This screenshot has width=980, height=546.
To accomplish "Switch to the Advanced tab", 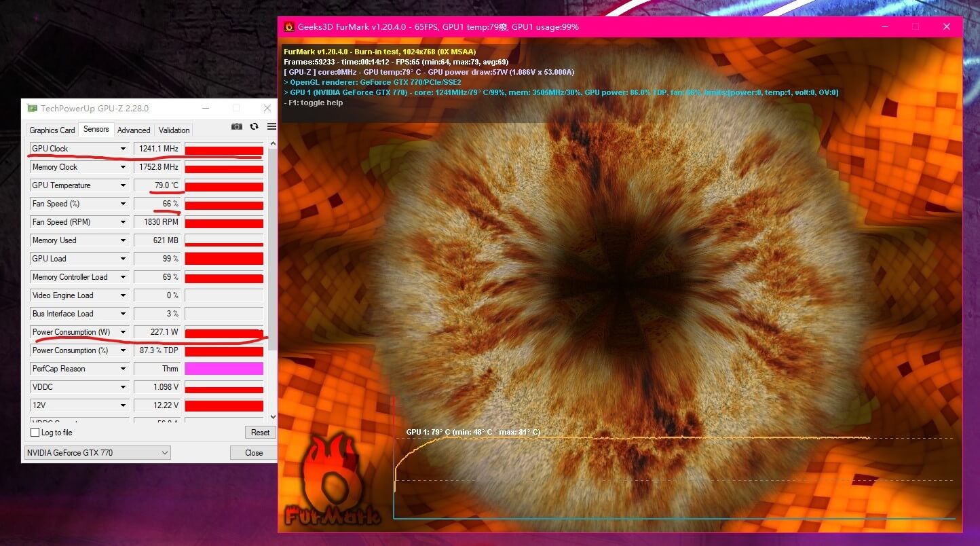I will 134,130.
